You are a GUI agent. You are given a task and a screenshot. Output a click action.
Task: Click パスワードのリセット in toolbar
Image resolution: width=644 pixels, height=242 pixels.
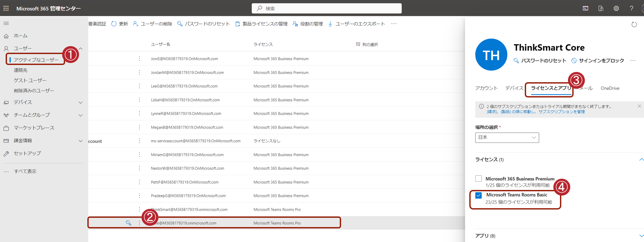[x=204, y=24]
